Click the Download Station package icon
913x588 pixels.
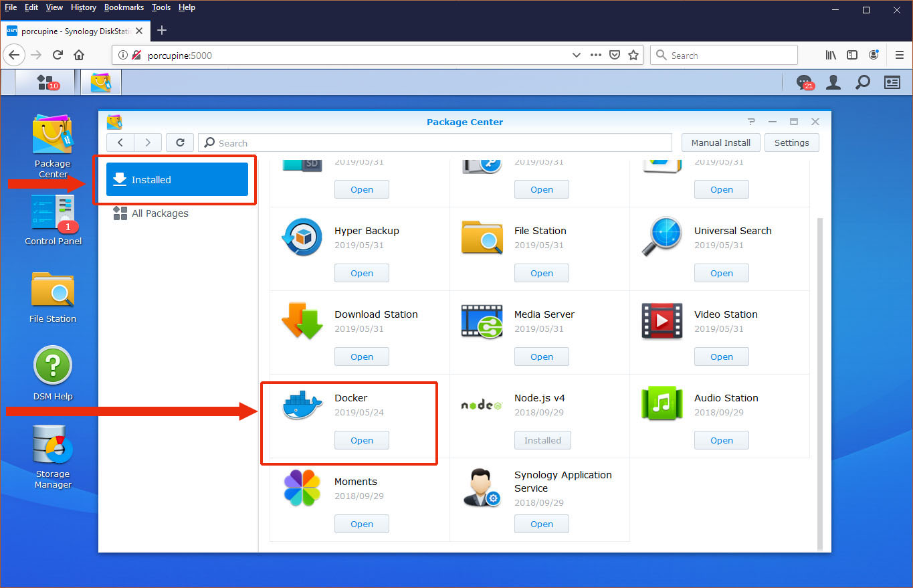click(302, 320)
